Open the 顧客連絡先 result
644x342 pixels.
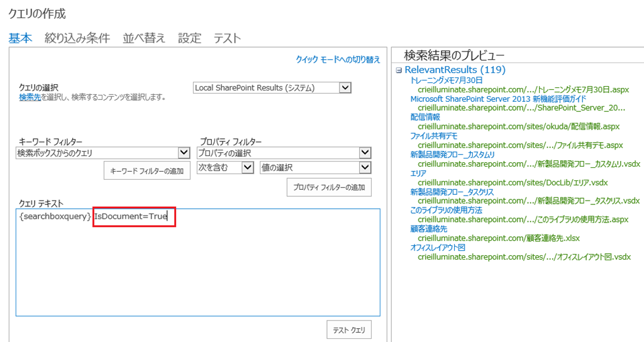[x=429, y=229]
